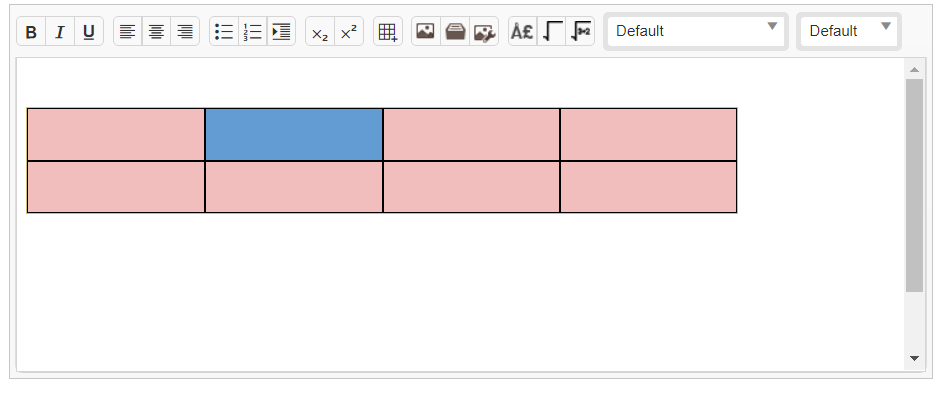Click the indent icon

pos(281,31)
